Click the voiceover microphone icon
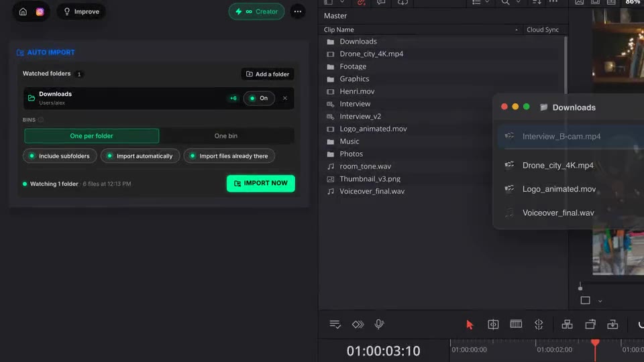644x362 pixels. (379, 324)
